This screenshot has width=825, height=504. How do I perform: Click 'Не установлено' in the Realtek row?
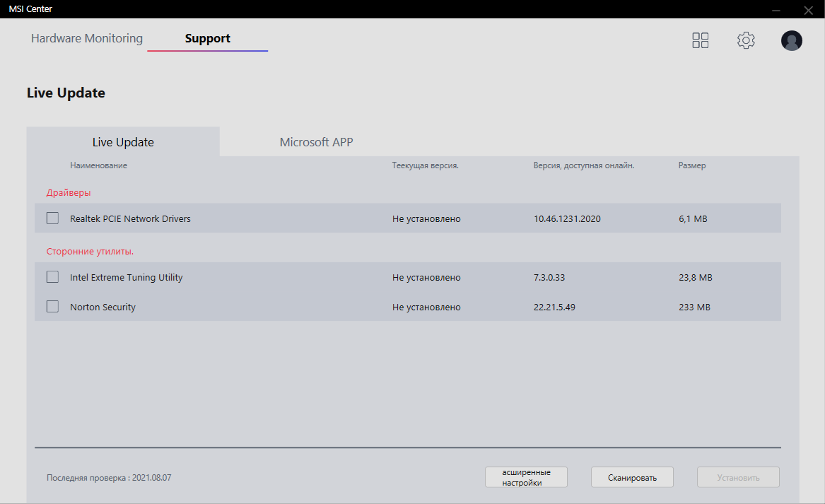(x=426, y=219)
